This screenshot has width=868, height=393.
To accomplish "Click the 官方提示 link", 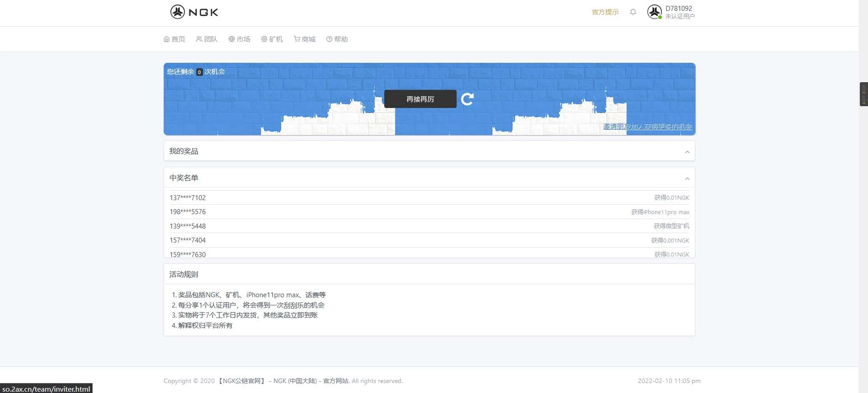I will click(605, 12).
